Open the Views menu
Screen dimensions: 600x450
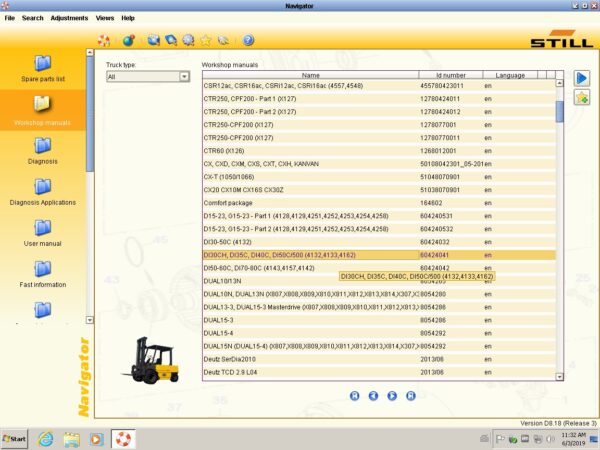pyautogui.click(x=105, y=18)
